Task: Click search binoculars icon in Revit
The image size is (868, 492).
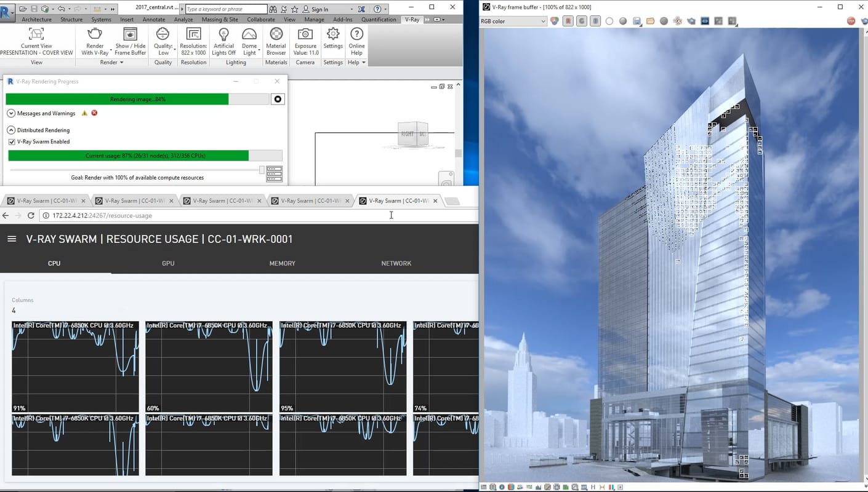Action: pyautogui.click(x=273, y=9)
